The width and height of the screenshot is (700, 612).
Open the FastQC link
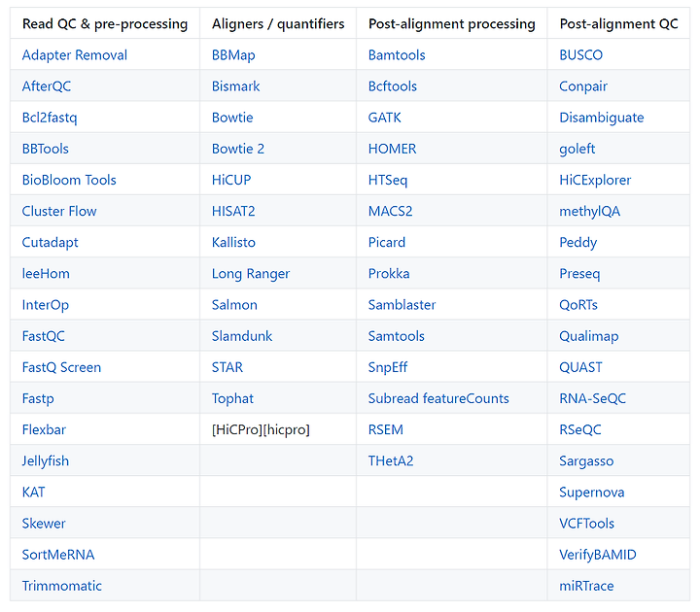44,336
